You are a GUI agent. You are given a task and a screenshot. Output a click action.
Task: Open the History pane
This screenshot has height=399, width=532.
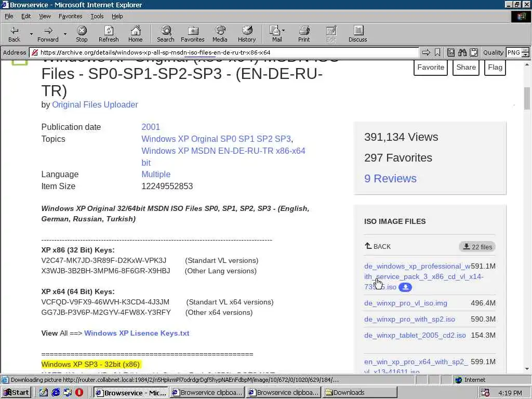point(247,34)
